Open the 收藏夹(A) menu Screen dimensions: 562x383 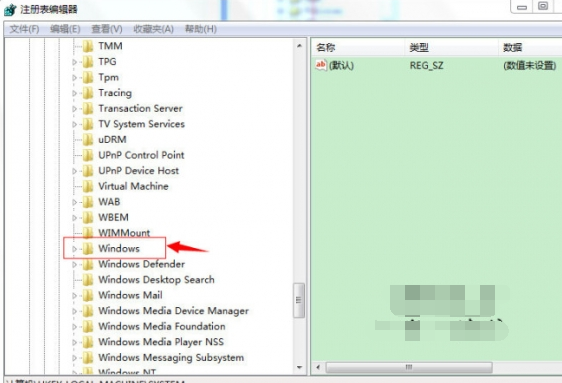coord(153,29)
